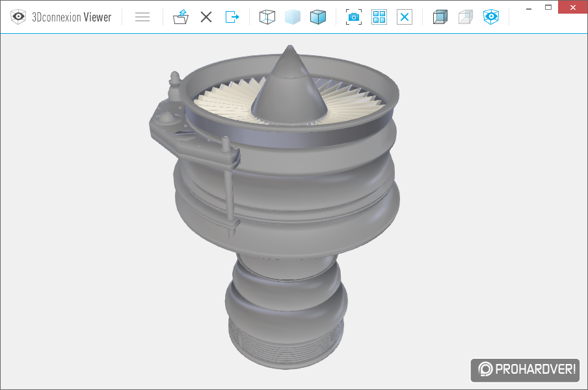Clear the selection with the dotted-box X icon
The width and height of the screenshot is (588, 390).
405,17
